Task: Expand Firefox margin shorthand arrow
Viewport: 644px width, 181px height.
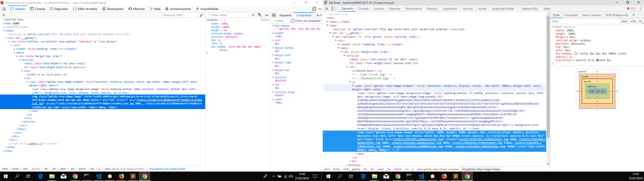Action: point(223,30)
